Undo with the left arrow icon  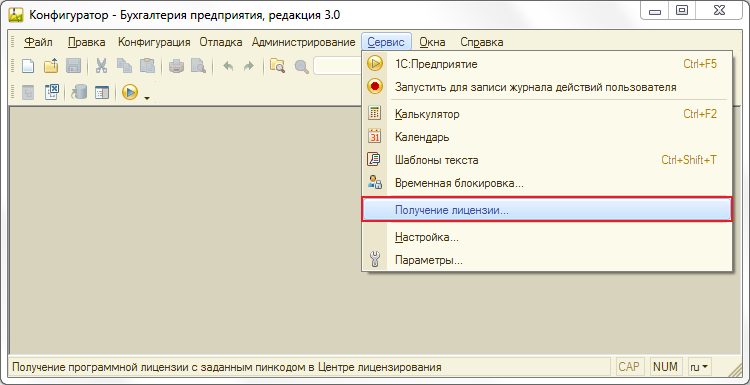point(229,66)
